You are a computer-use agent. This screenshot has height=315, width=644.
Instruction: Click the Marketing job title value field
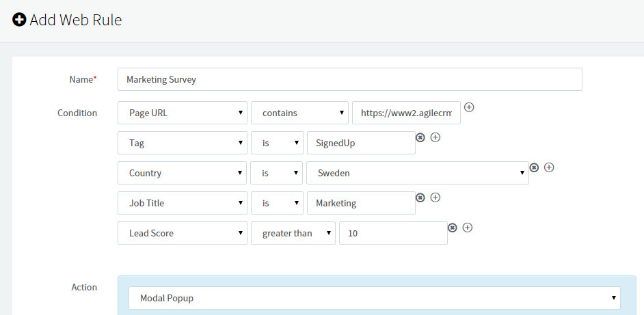pyautogui.click(x=361, y=203)
